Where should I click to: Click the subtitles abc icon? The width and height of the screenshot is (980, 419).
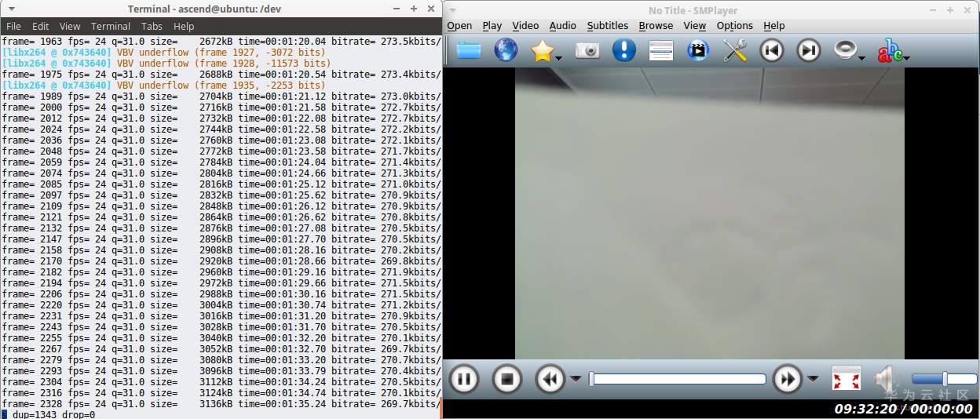click(890, 50)
